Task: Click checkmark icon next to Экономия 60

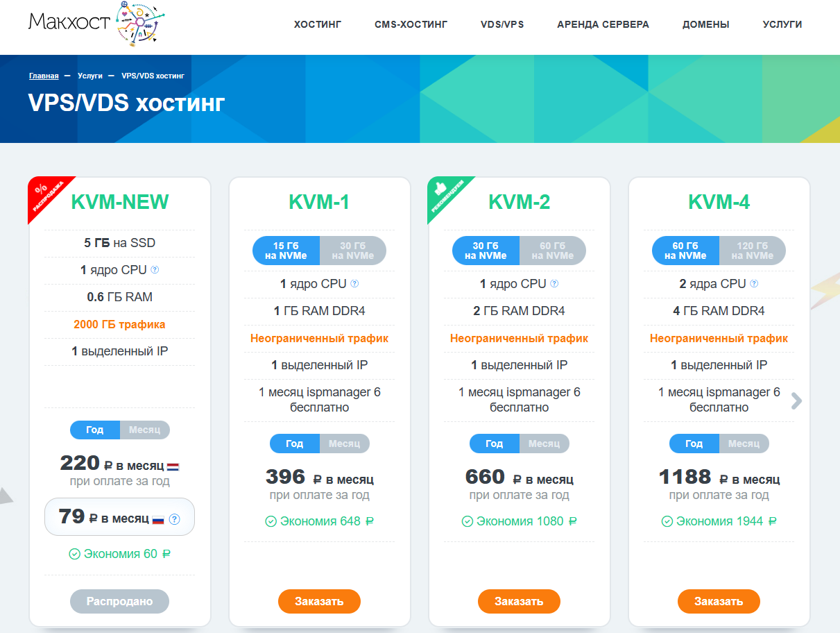Action: point(75,554)
